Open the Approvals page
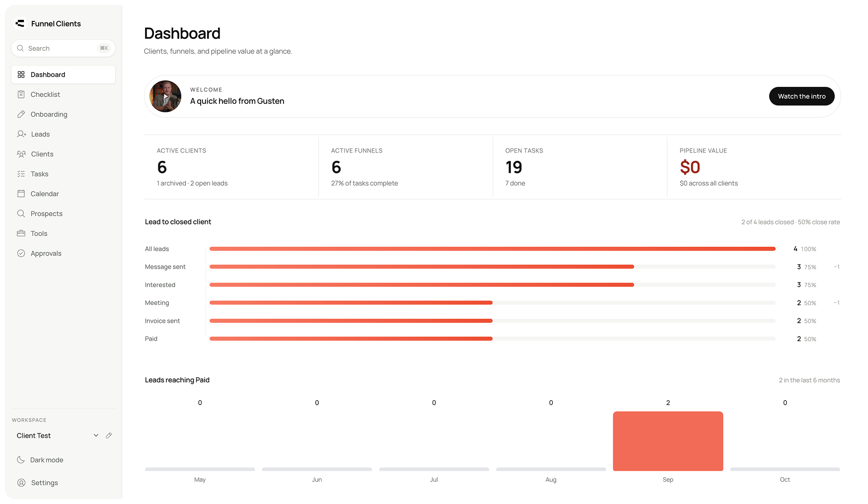This screenshot has height=504, width=868. (x=63, y=253)
